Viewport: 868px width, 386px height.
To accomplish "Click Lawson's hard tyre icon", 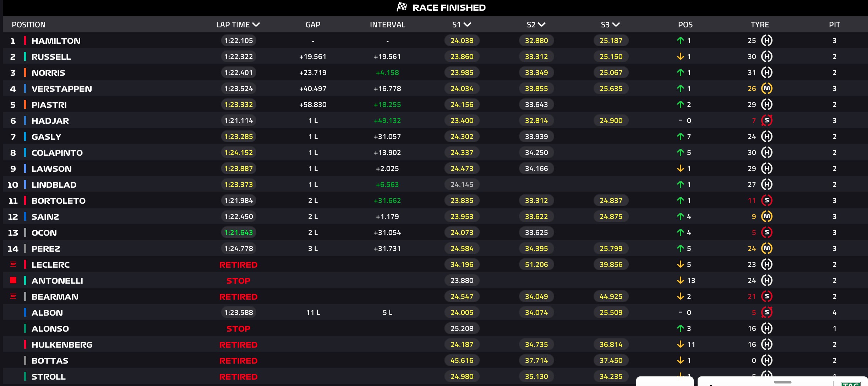I will (767, 168).
